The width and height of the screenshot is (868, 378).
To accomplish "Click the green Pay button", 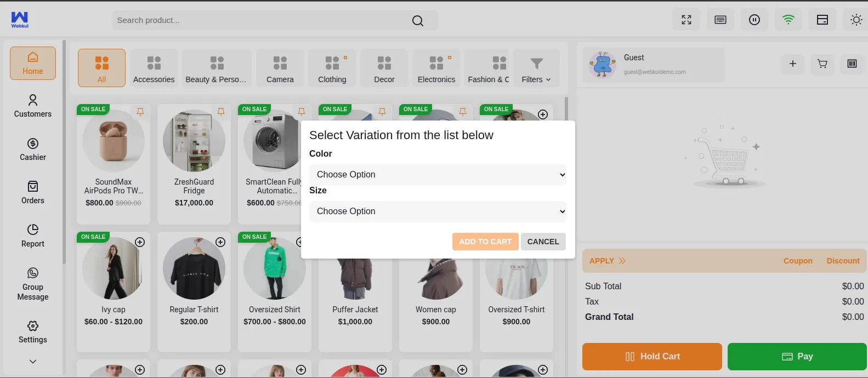I will [797, 357].
